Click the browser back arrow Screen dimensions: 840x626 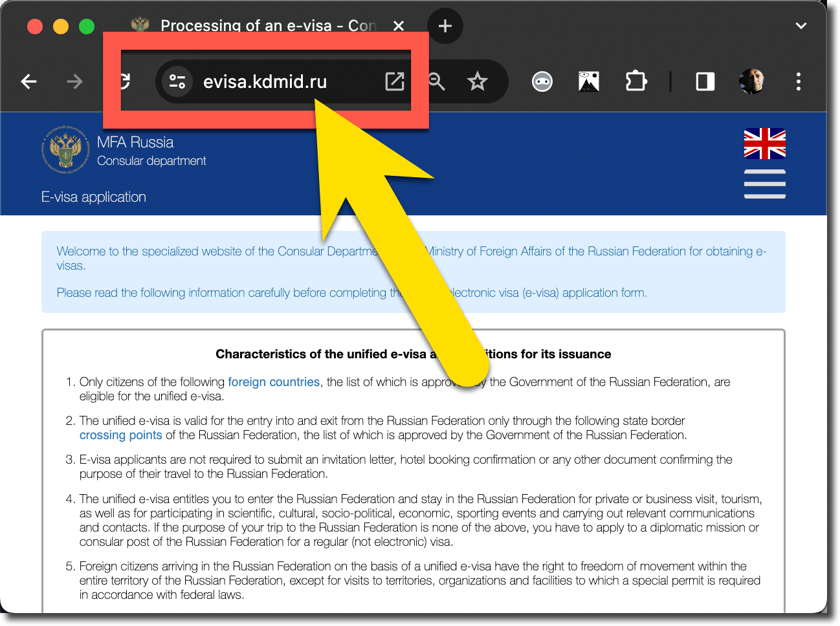tap(29, 81)
